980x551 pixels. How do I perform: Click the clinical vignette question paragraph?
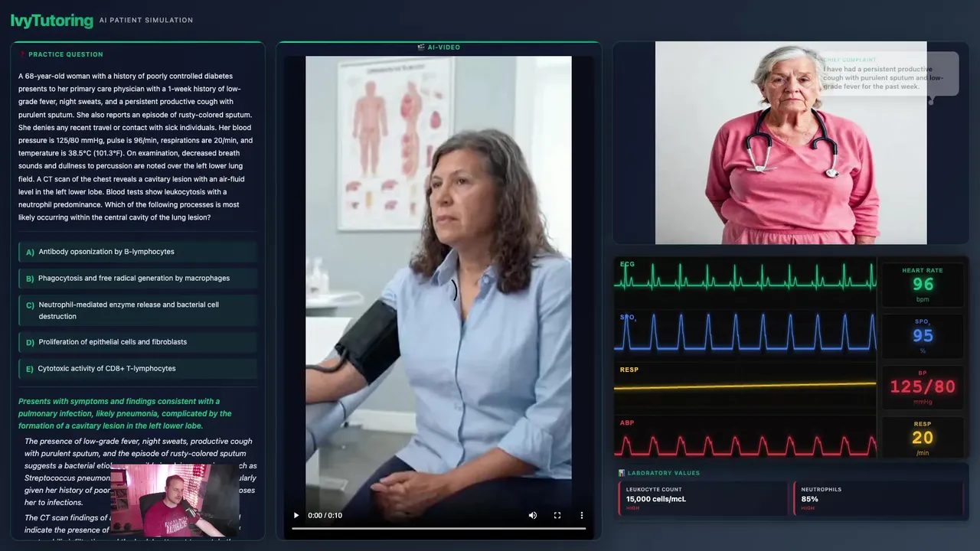click(136, 147)
